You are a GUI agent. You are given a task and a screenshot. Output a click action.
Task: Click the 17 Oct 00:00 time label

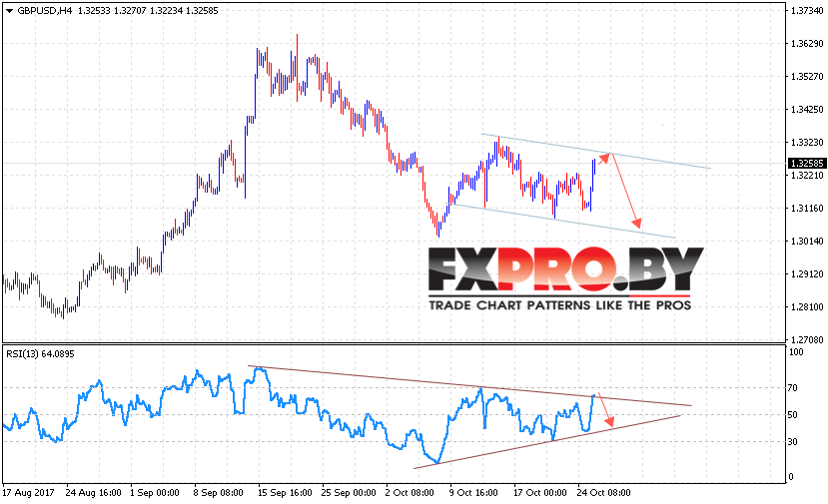[x=540, y=493]
